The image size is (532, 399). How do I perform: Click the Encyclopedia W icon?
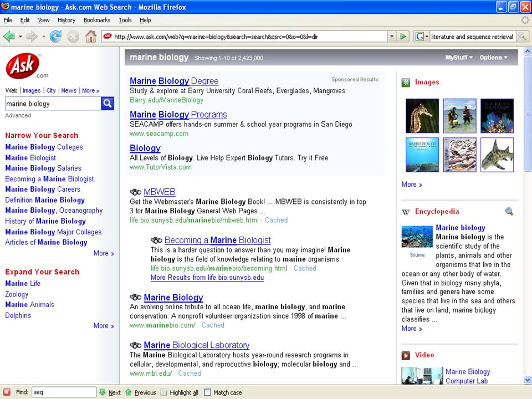[406, 212]
